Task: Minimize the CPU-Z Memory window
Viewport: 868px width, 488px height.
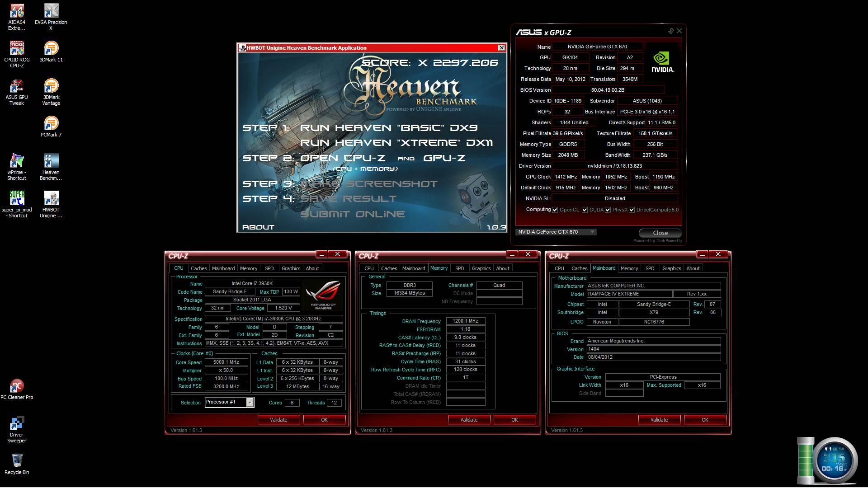Action: (x=512, y=254)
